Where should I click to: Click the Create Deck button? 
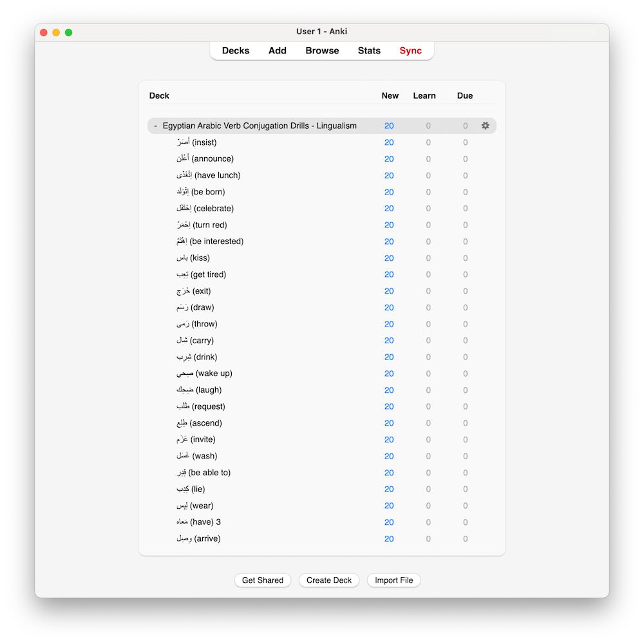tap(329, 580)
